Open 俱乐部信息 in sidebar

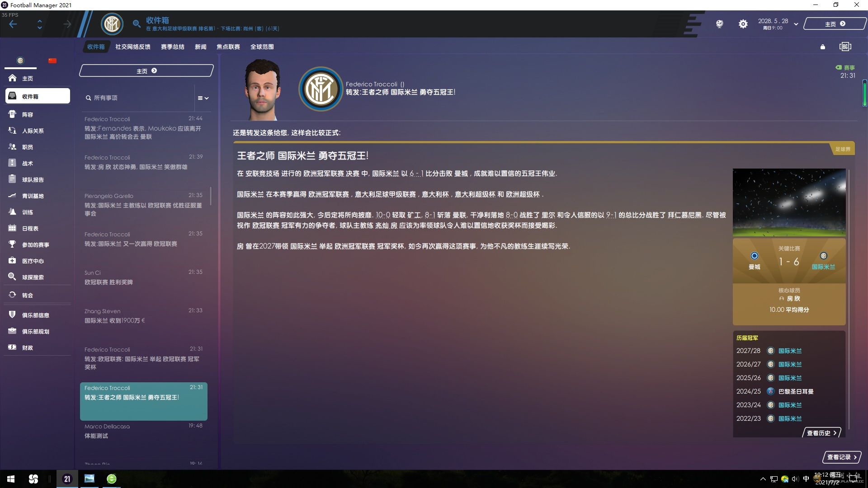pos(37,315)
